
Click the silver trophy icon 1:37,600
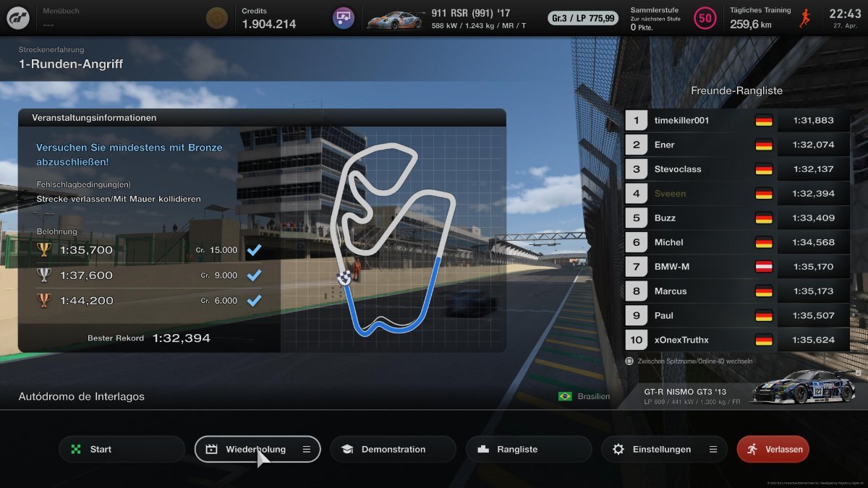(x=44, y=275)
